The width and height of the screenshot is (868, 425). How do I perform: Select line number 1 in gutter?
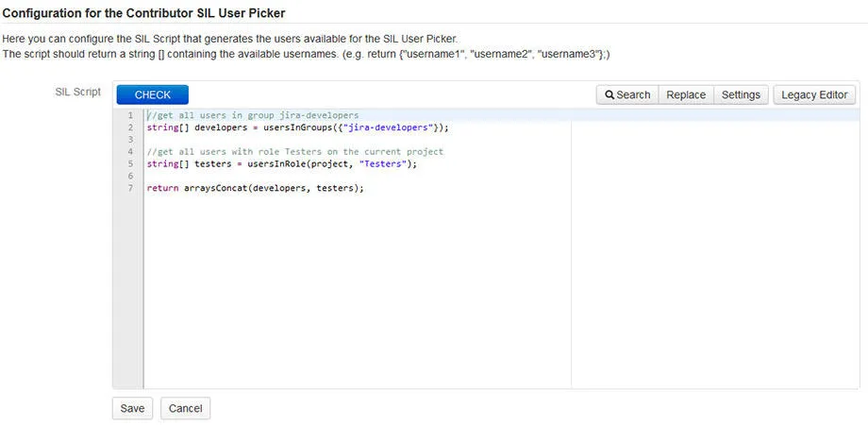click(x=130, y=115)
